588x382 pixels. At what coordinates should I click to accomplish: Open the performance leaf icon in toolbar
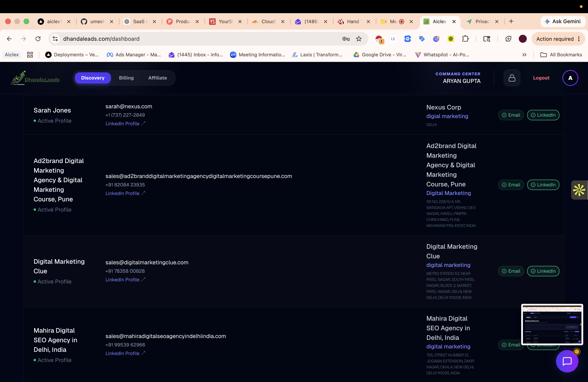[508, 39]
